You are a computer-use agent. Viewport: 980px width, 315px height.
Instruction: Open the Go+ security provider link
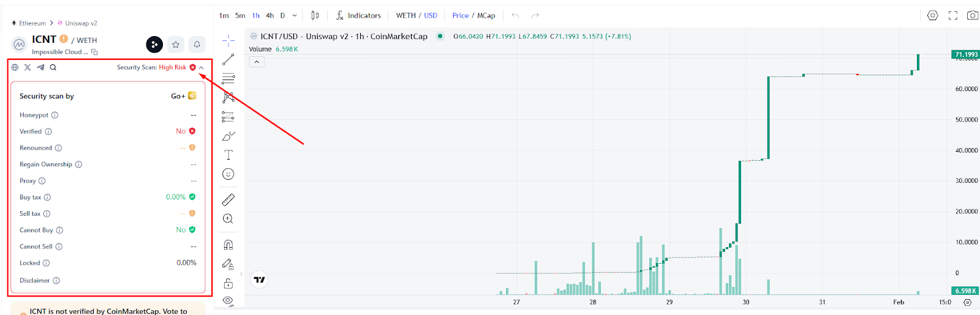point(183,96)
